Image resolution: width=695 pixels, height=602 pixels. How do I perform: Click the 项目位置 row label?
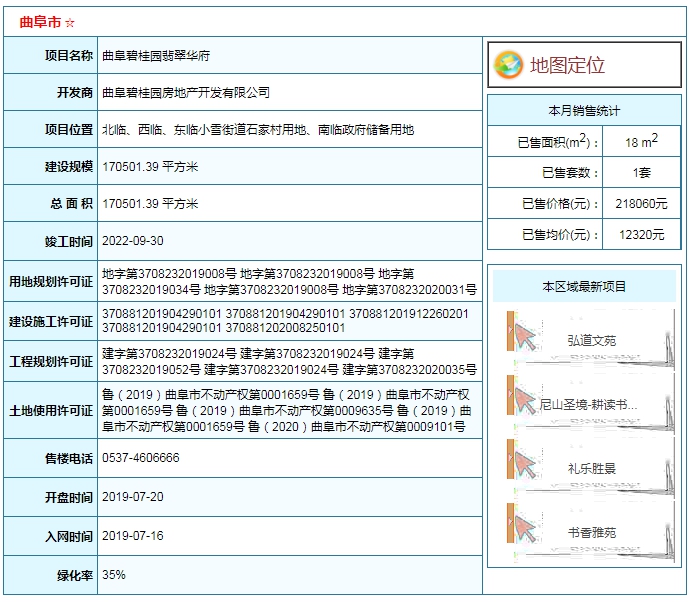69,130
